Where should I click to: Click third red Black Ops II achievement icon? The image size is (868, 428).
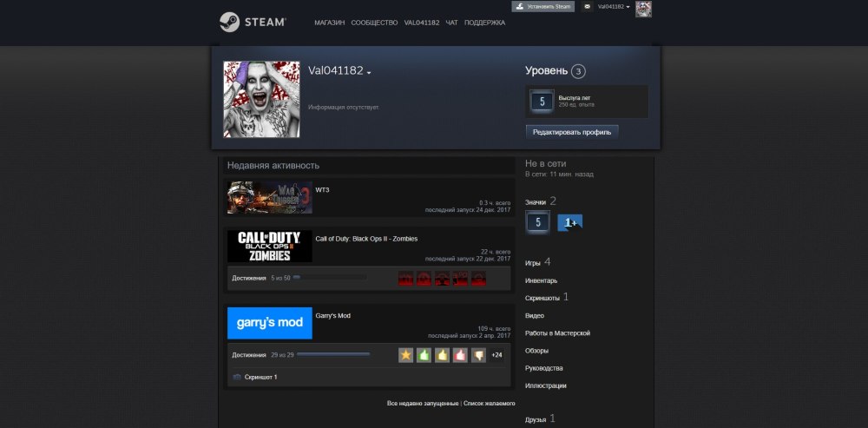click(442, 278)
